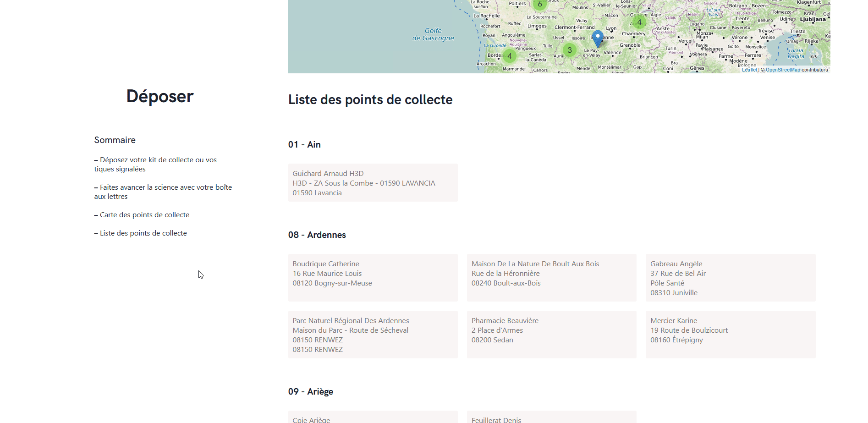Select the Parc Naturel Régional Des Ardennes card
Image resolution: width=868 pixels, height=423 pixels.
pos(373,335)
